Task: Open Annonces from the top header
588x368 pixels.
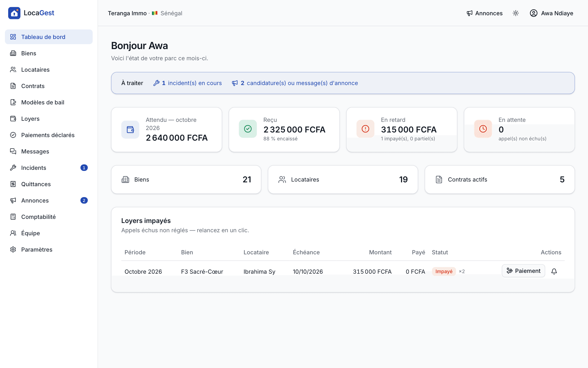Action: pos(484,13)
